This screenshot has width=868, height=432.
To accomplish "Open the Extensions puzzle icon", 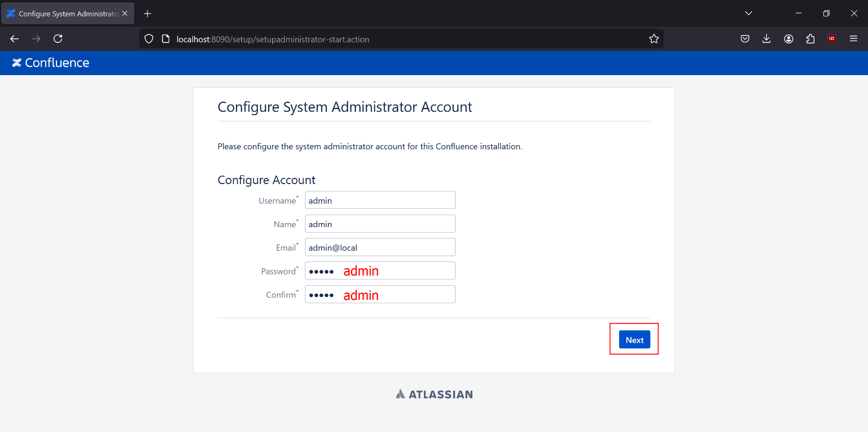I will click(810, 39).
